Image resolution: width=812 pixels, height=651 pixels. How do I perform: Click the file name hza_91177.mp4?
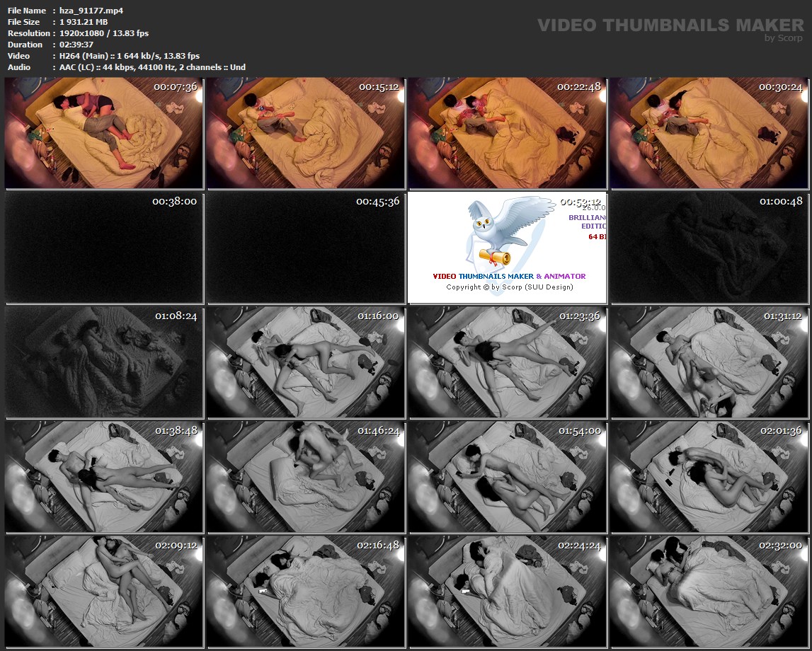pyautogui.click(x=91, y=11)
